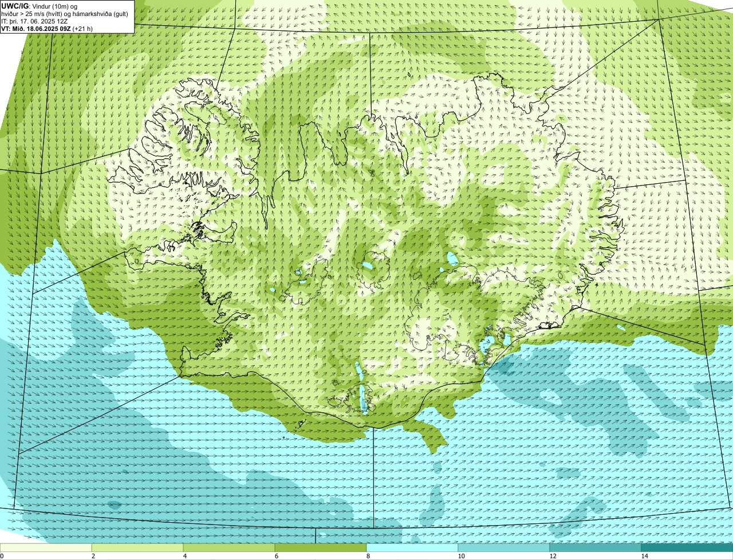Click the legend scale label "10"

point(461,556)
